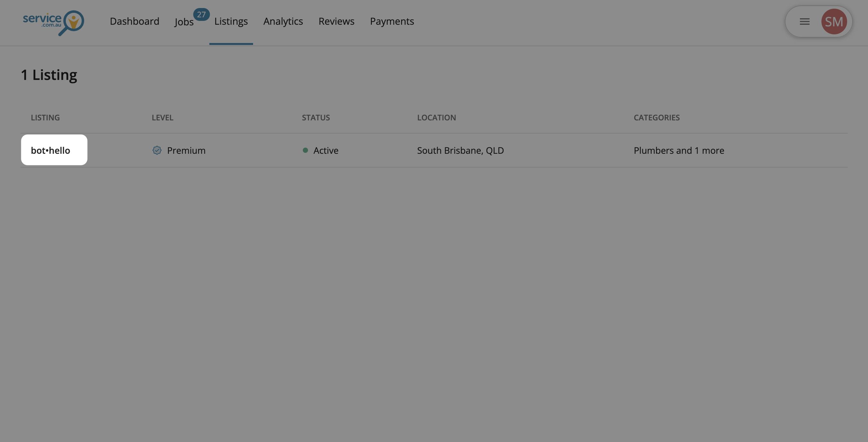Click the Premium level text
This screenshot has width=868, height=442.
pyautogui.click(x=186, y=150)
